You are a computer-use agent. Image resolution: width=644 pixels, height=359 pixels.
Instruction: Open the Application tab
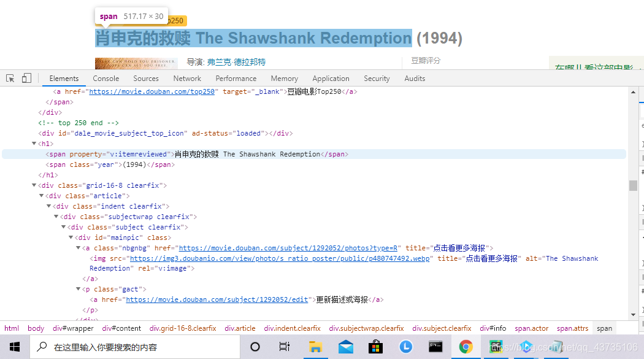331,79
